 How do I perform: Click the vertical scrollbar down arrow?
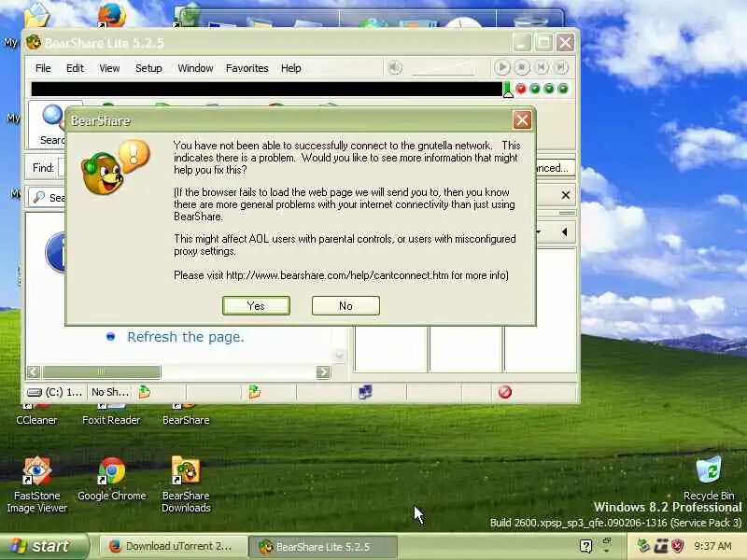click(x=339, y=356)
